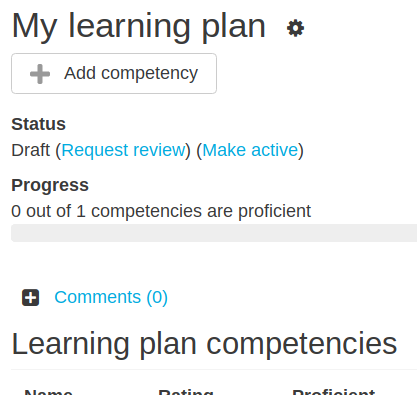Select the Proficient column header
This screenshot has width=417, height=395.
coord(333,392)
